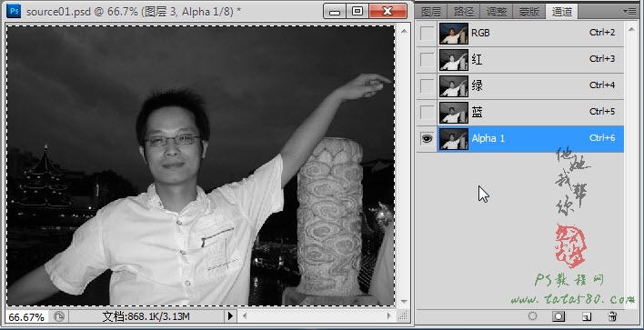Screen dimensions: 644x330
Task: Click the RGB channel name label
Action: (x=480, y=33)
